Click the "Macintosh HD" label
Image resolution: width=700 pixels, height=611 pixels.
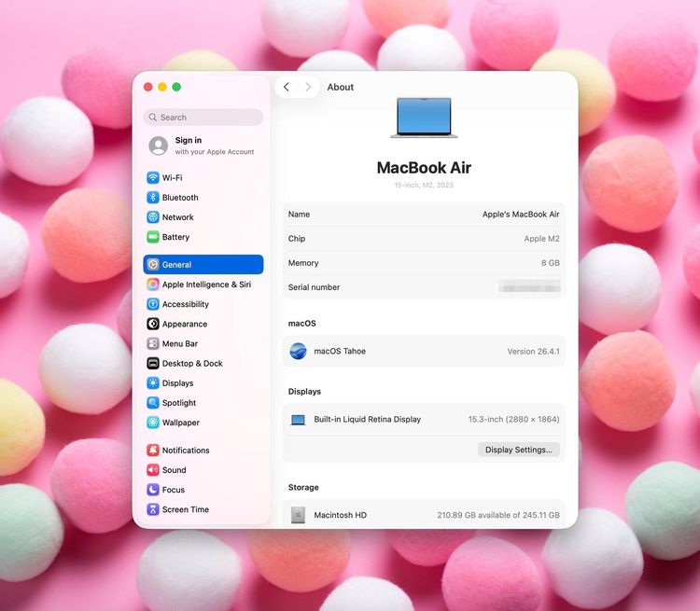click(x=340, y=515)
